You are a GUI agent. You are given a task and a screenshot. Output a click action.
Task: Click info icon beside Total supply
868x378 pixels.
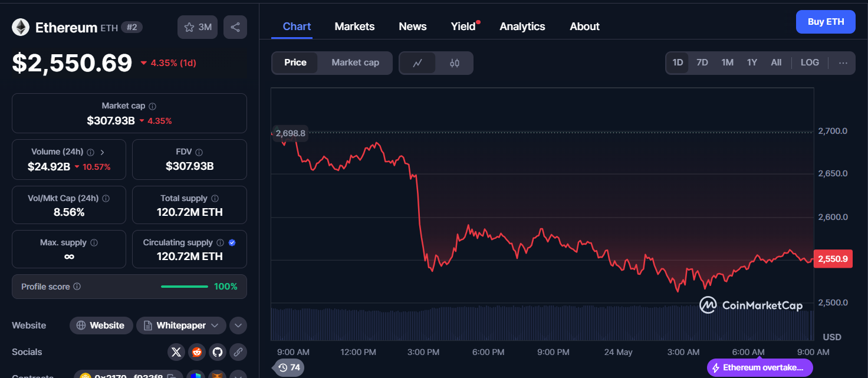(x=215, y=199)
